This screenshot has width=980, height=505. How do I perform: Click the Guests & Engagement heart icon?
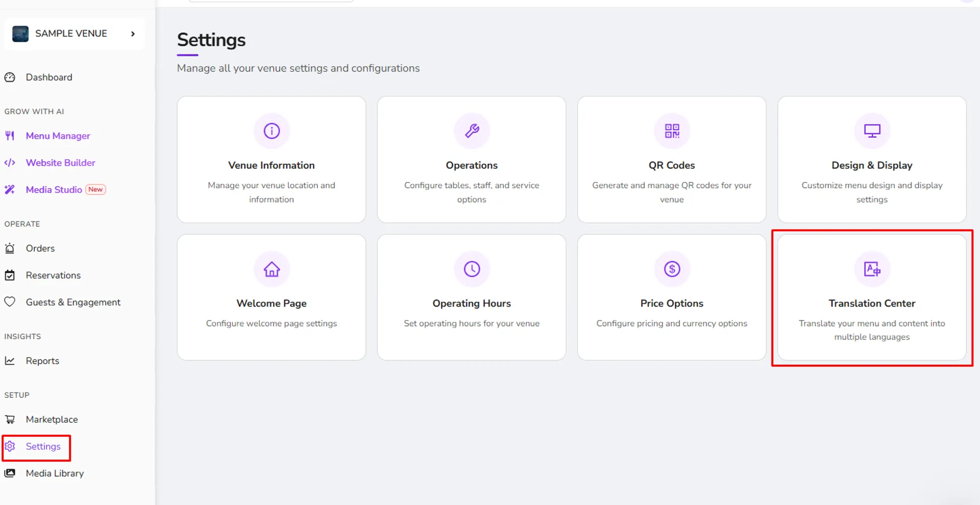[x=10, y=302]
